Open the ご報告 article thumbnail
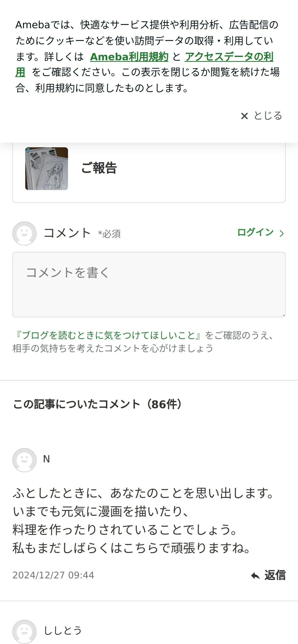This screenshot has height=644, width=298. coord(47,169)
